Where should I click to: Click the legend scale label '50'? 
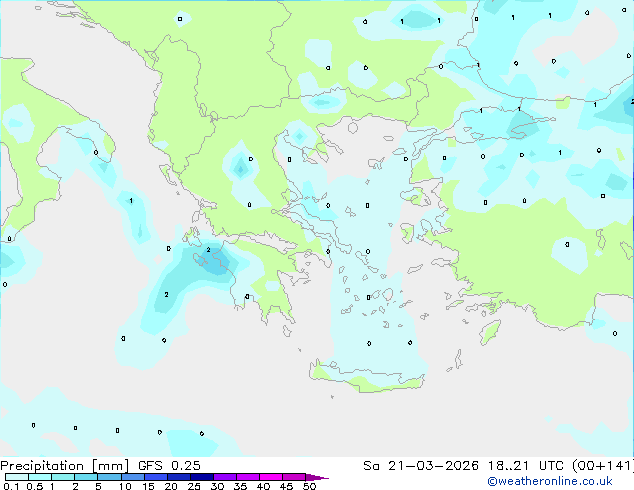(309, 486)
